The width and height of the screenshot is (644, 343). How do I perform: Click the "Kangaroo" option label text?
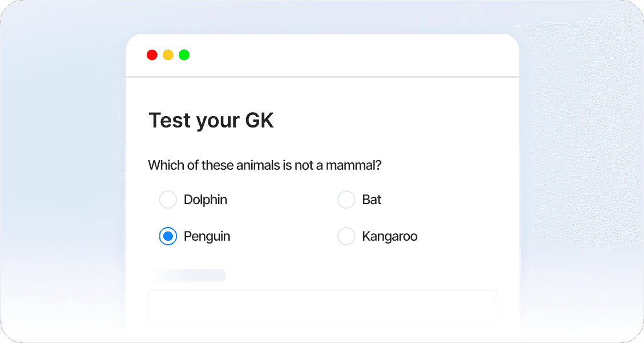click(389, 236)
